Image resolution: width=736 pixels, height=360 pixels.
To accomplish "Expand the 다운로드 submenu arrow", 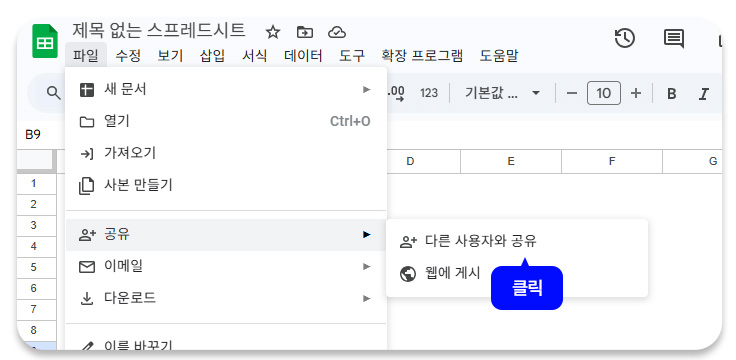I will tap(367, 299).
